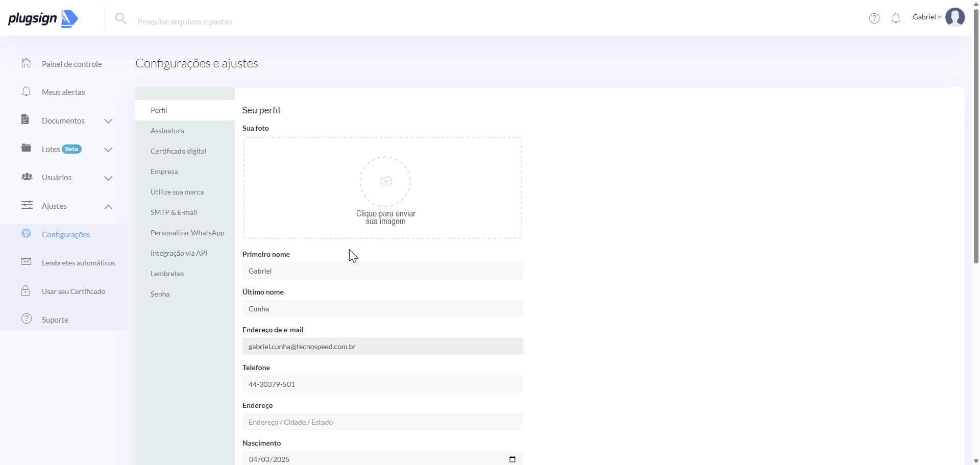Open the Nascimento calendar picker icon
The width and height of the screenshot is (980, 465).
(512, 459)
